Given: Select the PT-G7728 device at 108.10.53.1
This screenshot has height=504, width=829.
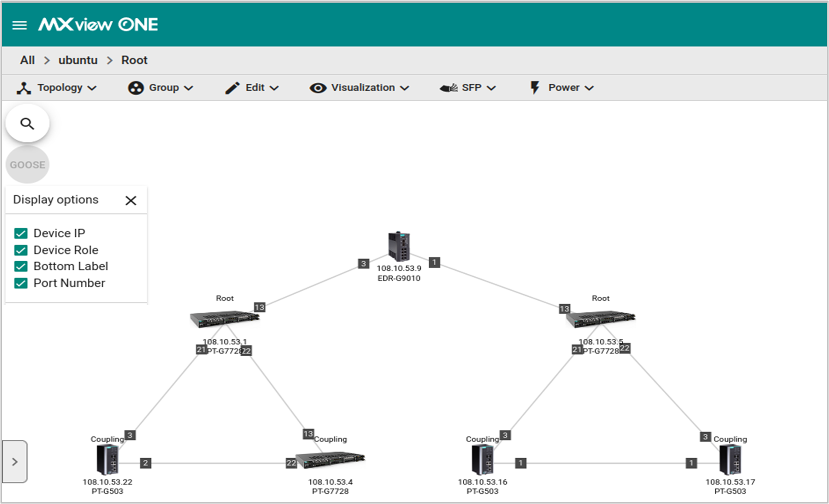Looking at the screenshot, I should tap(225, 319).
